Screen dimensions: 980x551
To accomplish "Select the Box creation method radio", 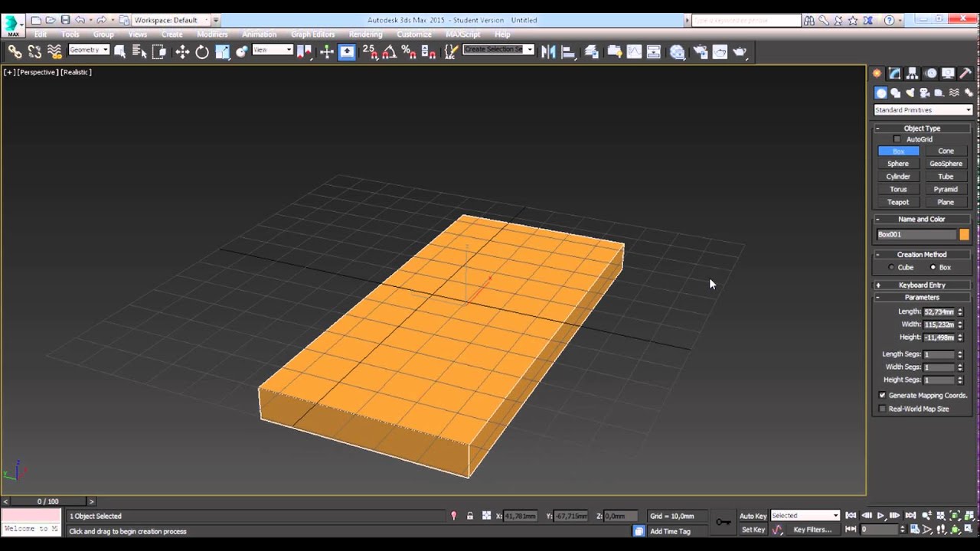I will [x=933, y=267].
